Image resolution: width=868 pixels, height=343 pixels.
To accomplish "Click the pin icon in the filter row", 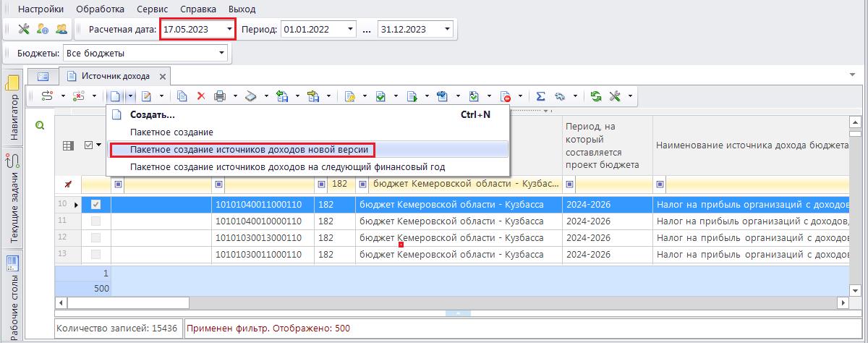I will coord(68,185).
